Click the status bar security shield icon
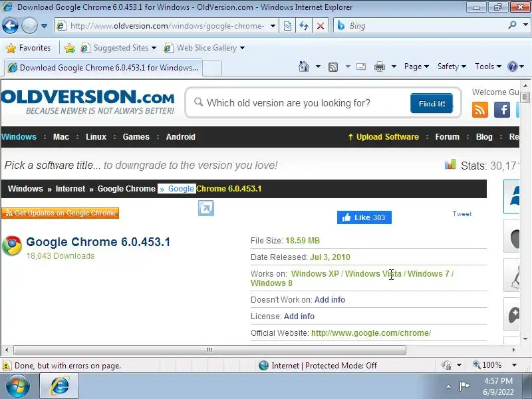 [446, 365]
